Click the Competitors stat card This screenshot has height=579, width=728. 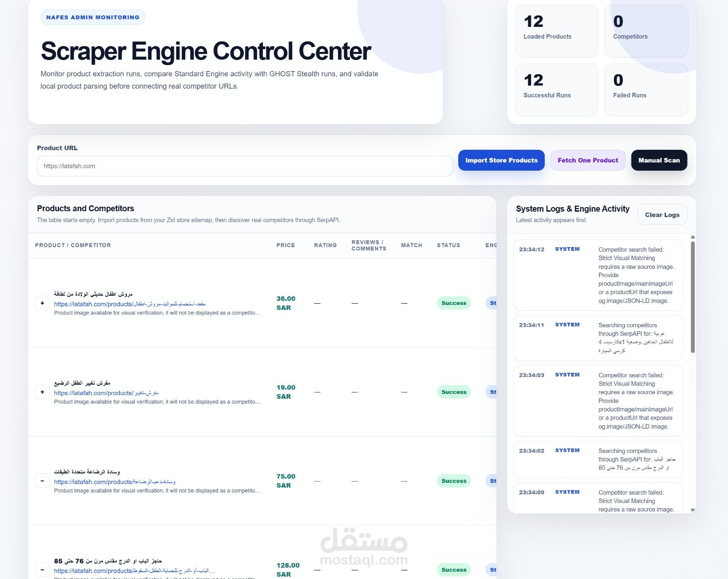coord(646,31)
